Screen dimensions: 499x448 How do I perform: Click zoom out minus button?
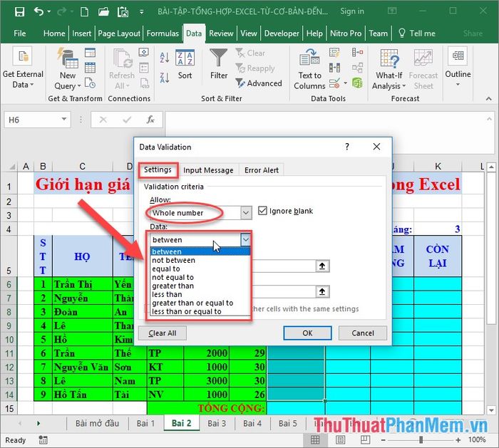pyautogui.click(x=384, y=440)
